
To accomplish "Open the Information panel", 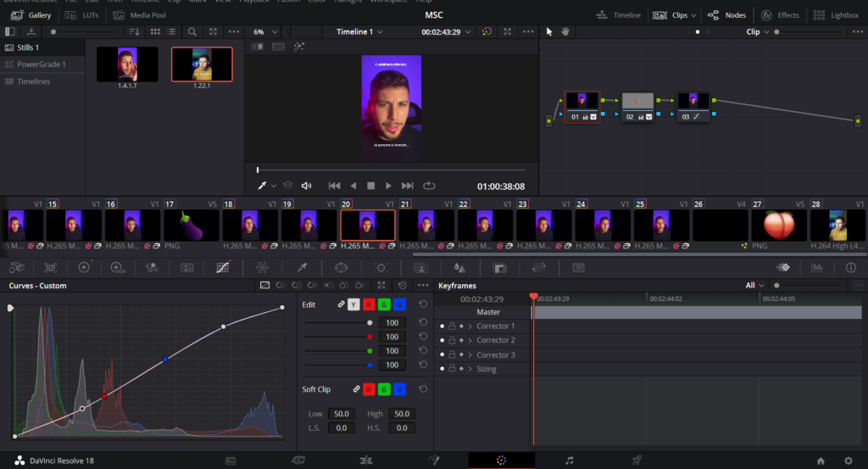I will tap(851, 268).
